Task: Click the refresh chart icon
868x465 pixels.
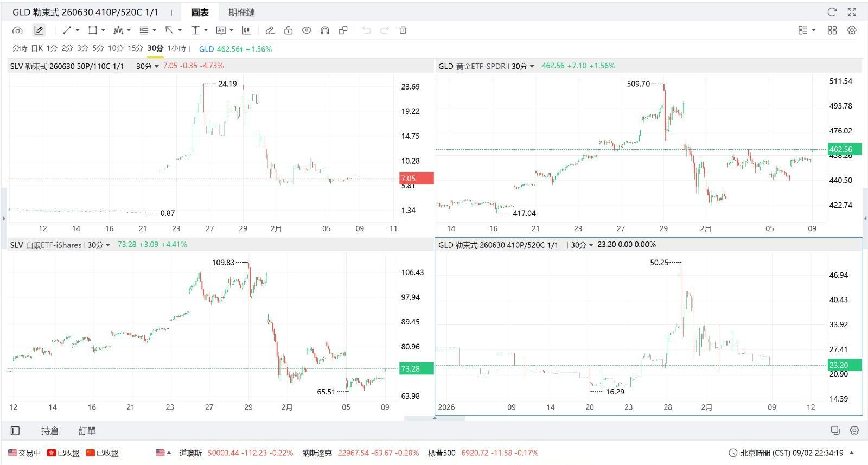Action: point(832,12)
